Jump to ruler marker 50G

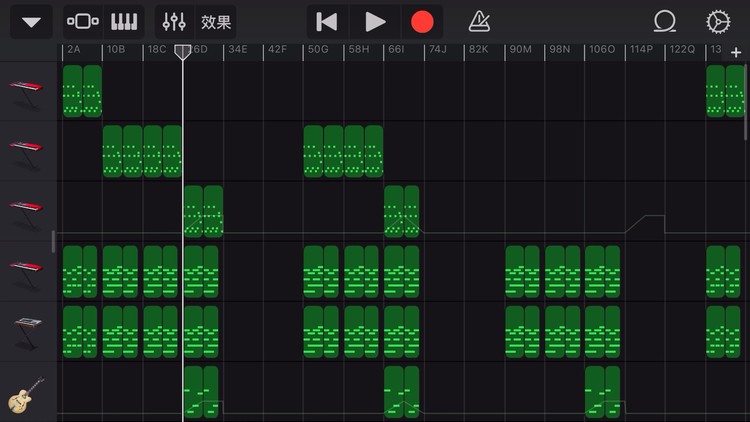point(318,49)
